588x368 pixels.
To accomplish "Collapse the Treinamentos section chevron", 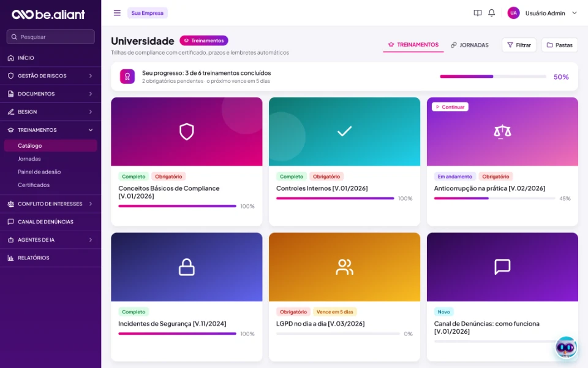I will [91, 130].
